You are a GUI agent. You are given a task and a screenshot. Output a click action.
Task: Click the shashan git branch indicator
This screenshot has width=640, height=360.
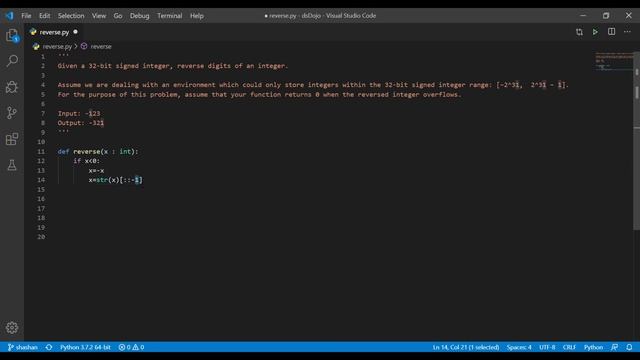pyautogui.click(x=23, y=347)
